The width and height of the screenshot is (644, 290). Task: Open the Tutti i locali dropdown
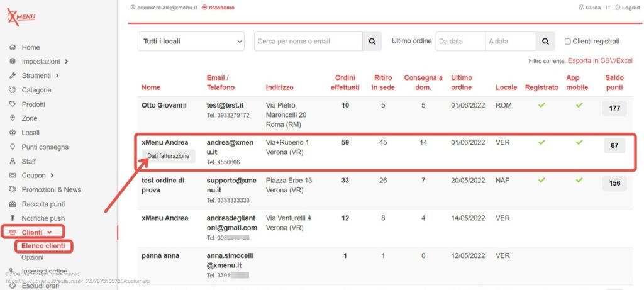click(191, 42)
